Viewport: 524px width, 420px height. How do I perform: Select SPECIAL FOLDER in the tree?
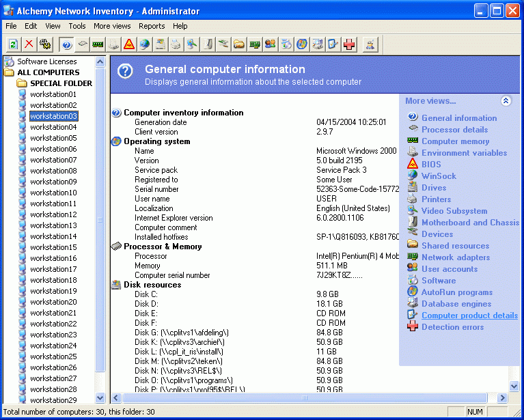click(61, 83)
